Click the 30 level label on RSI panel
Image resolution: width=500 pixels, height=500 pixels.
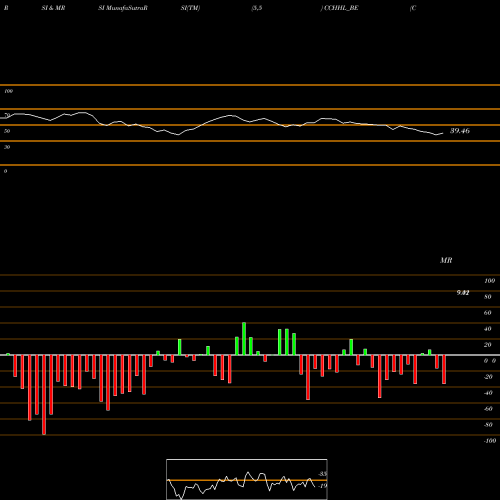point(7,147)
